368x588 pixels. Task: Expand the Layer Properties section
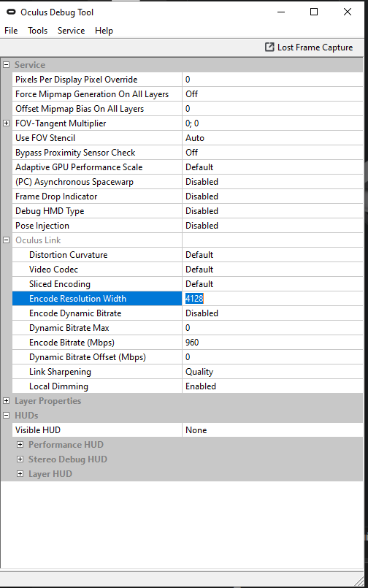tap(6, 400)
